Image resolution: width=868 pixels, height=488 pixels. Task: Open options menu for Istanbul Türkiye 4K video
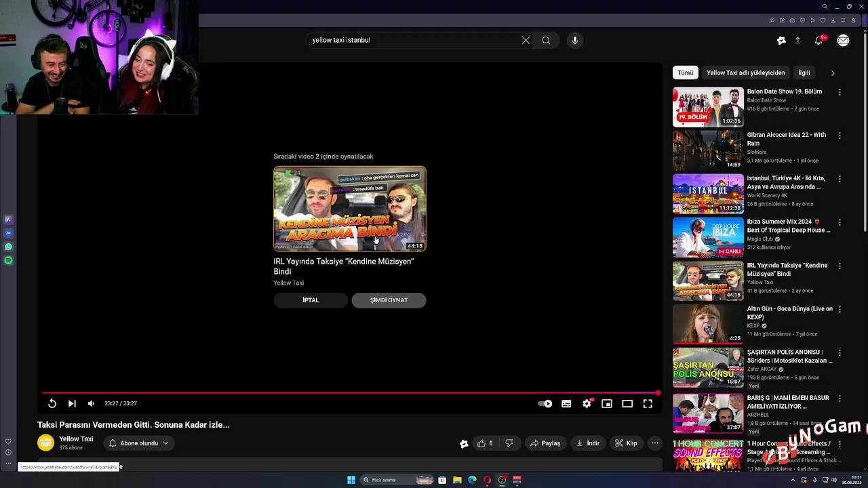coord(840,179)
